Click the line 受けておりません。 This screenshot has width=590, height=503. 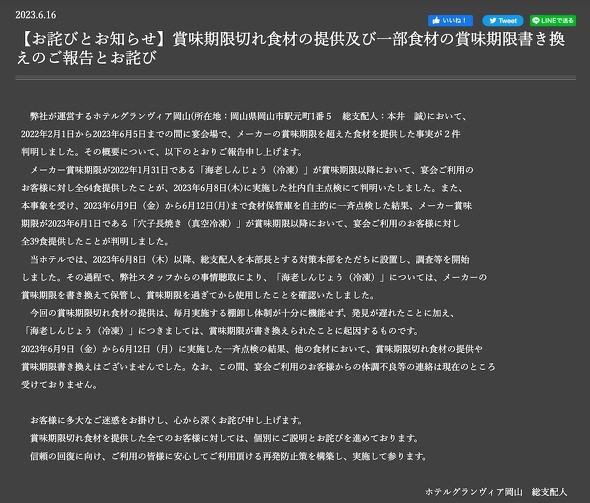click(x=60, y=385)
